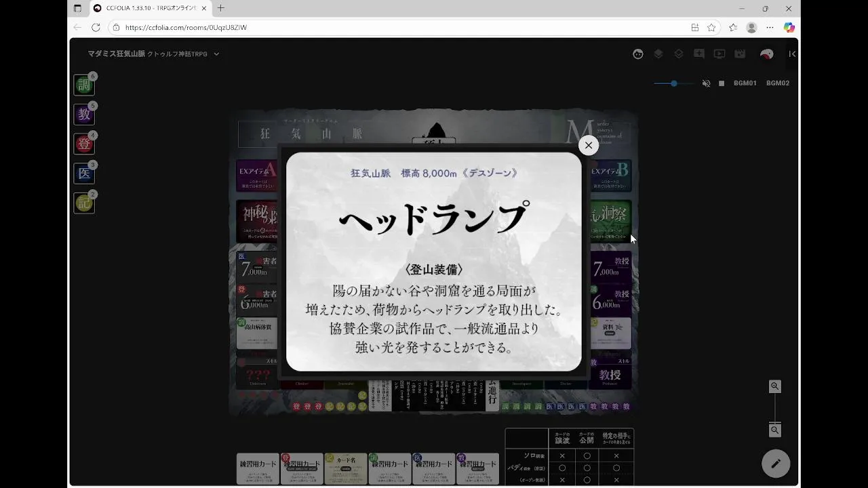
Task: Select the 練習用カード with 調 badge
Action: click(390, 469)
